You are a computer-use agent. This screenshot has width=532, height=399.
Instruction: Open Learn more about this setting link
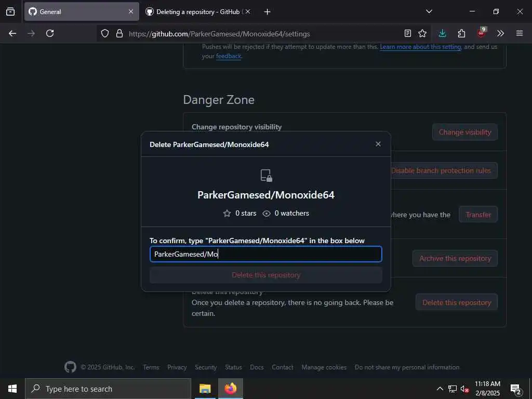tap(420, 47)
